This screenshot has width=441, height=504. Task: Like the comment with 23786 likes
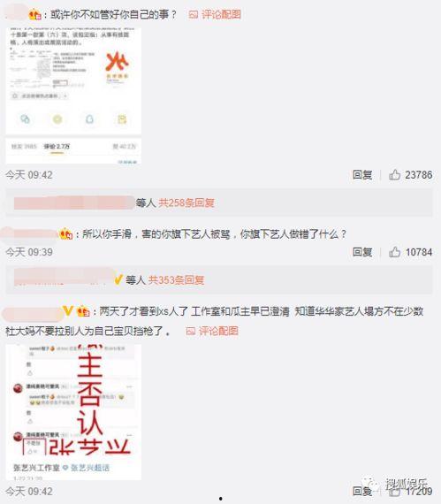pos(395,175)
